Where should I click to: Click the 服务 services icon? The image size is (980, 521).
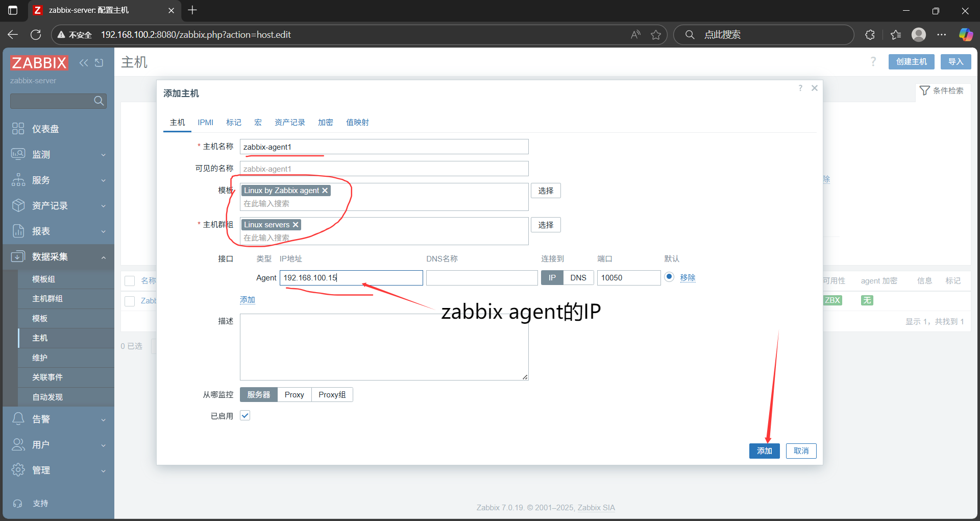[18, 180]
